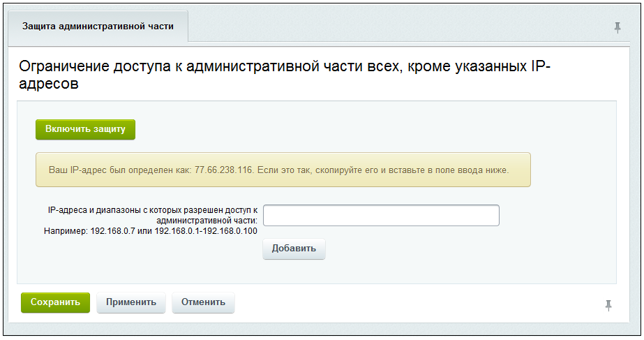Click the Применить button
The width and height of the screenshot is (644, 340).
(x=131, y=302)
